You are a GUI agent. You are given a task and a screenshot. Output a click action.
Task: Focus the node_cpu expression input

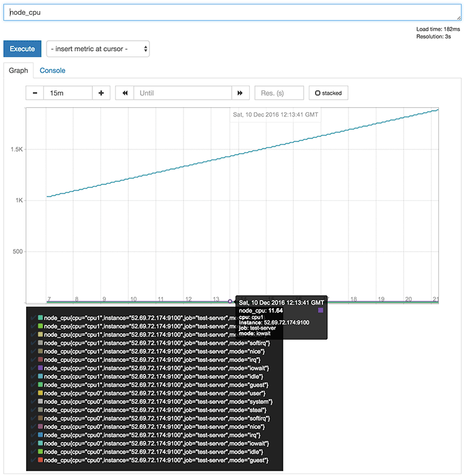[232, 12]
